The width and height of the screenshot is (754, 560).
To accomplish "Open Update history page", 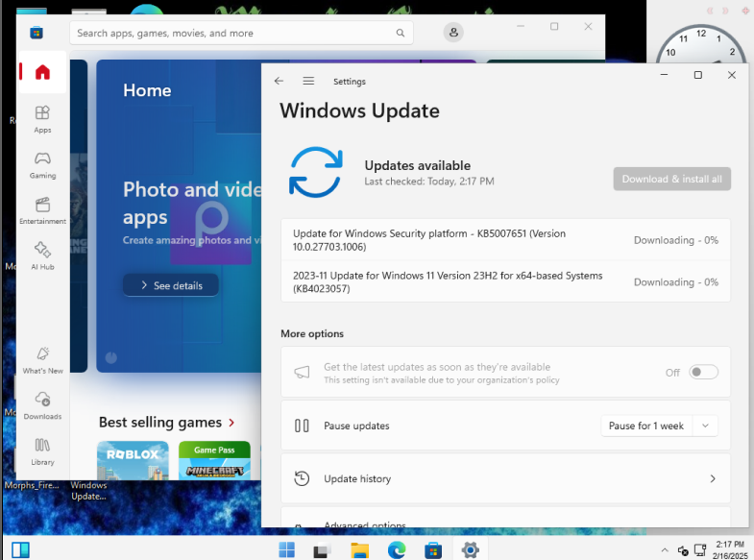I will tap(505, 478).
